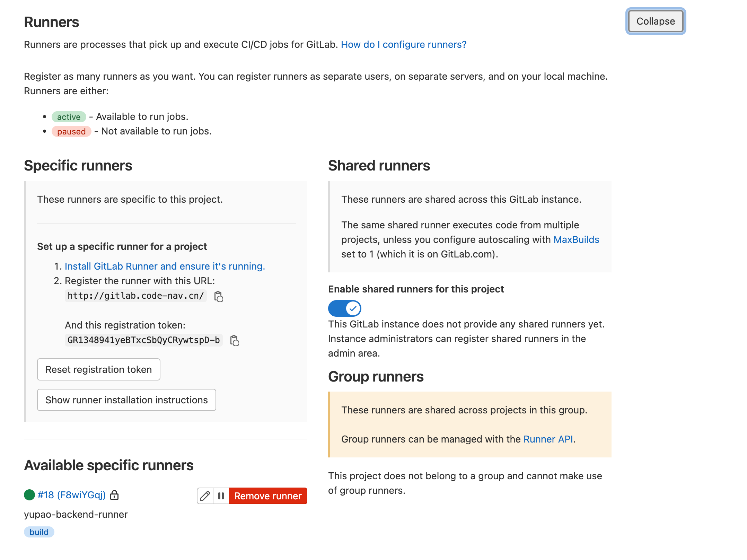Viewport: 747px width, 560px height.
Task: Copy the registration token
Action: tap(235, 340)
